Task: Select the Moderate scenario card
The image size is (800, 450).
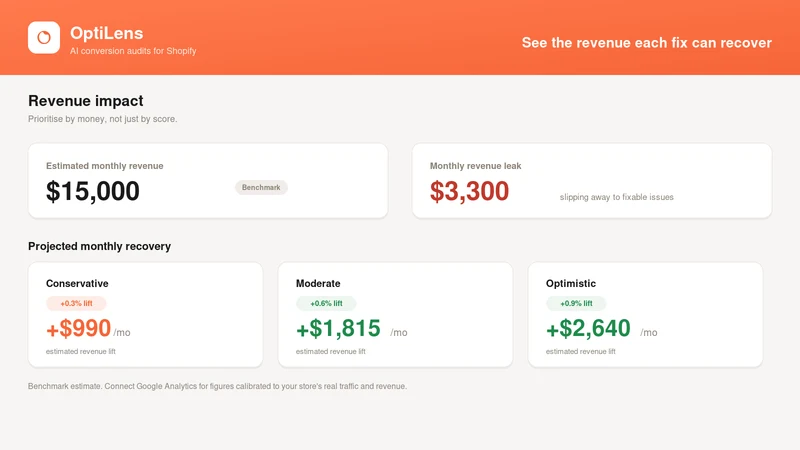Action: point(395,315)
